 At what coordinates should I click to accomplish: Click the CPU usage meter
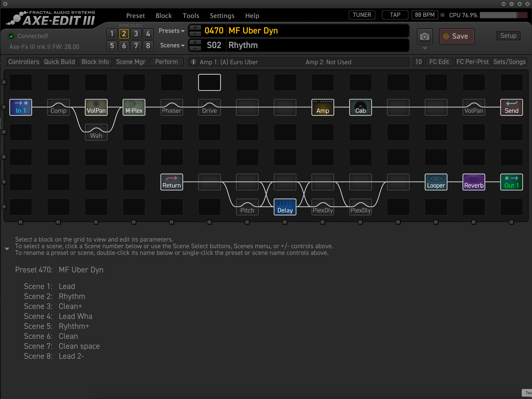tap(504, 15)
